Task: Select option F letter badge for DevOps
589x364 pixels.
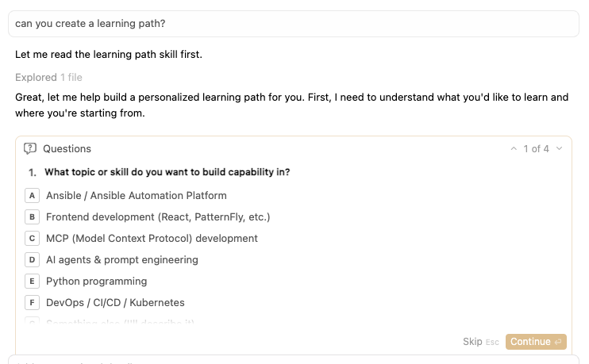Action: (33, 302)
